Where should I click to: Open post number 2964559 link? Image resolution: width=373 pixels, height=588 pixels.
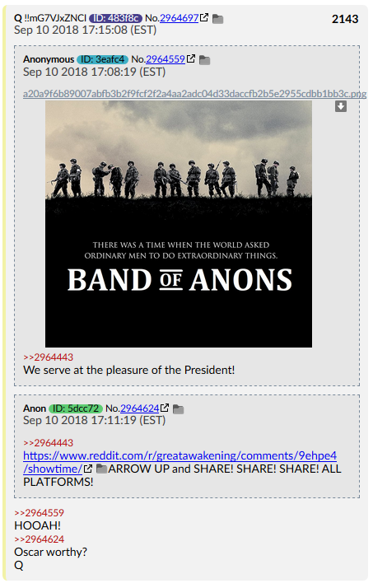[x=166, y=58]
